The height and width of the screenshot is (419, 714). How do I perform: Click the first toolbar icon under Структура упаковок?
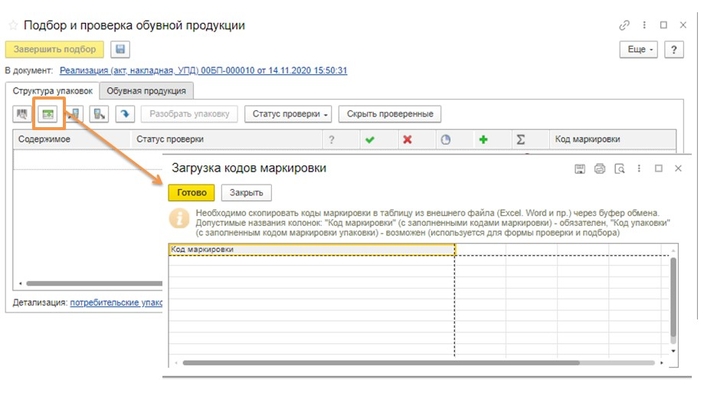click(21, 114)
